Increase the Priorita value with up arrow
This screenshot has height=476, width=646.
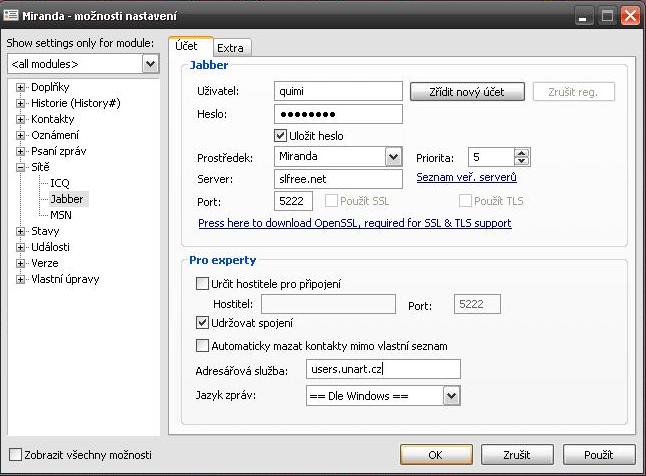coord(523,153)
